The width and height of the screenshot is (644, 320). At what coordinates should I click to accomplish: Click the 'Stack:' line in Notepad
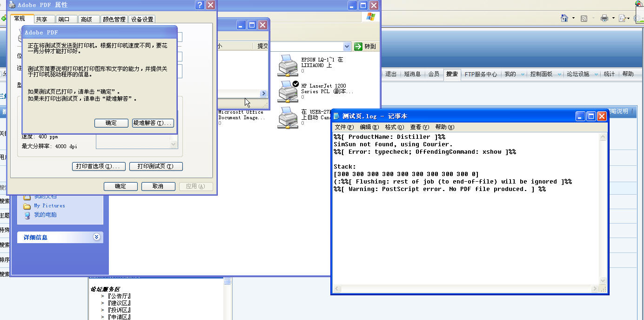[x=345, y=167]
